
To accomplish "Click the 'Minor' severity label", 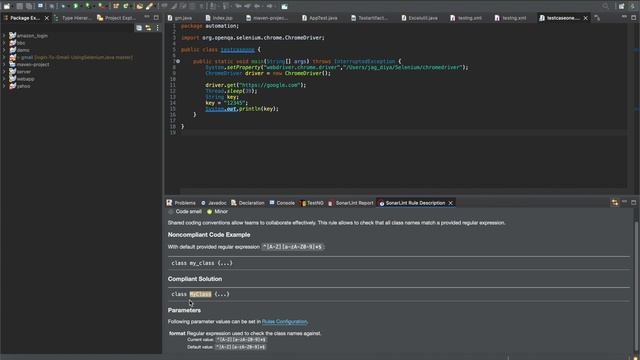I will pyautogui.click(x=221, y=211).
